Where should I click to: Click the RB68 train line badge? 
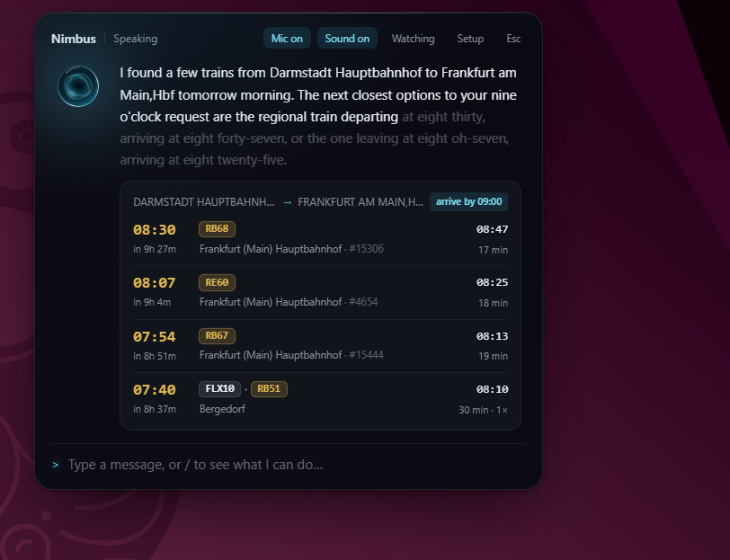tap(217, 228)
